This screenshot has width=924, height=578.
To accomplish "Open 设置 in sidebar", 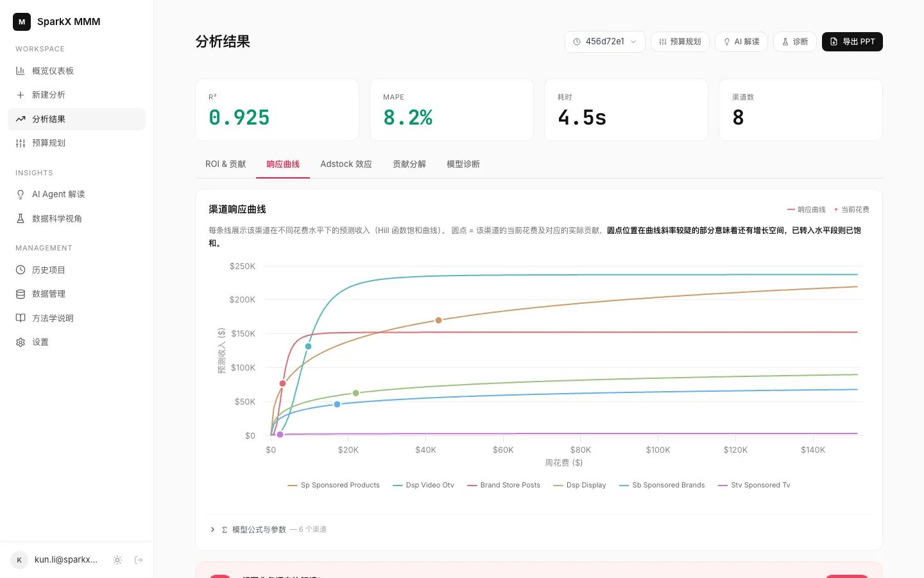I will (76, 342).
